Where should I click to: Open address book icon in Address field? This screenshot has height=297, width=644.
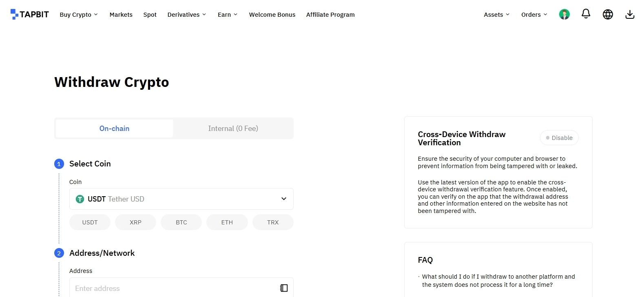point(284,288)
